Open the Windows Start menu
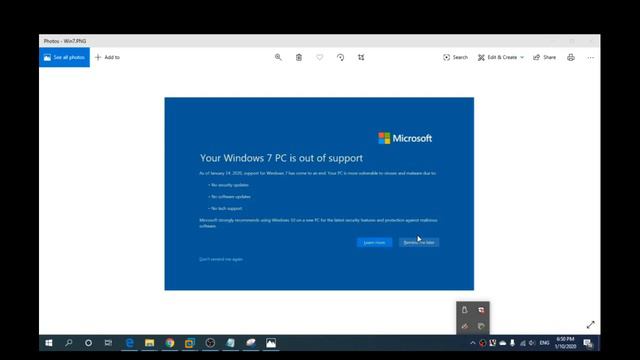 49,343
